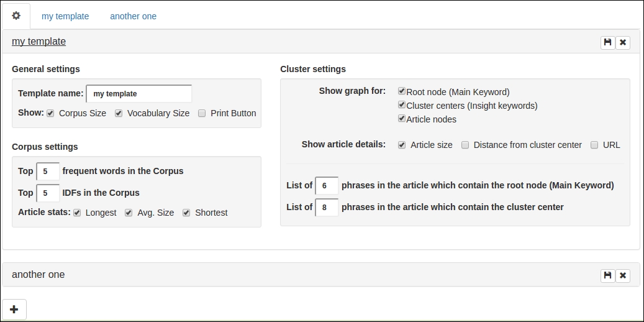This screenshot has height=322, width=644.
Task: Disable the Shortest article stat
Action: pyautogui.click(x=186, y=213)
